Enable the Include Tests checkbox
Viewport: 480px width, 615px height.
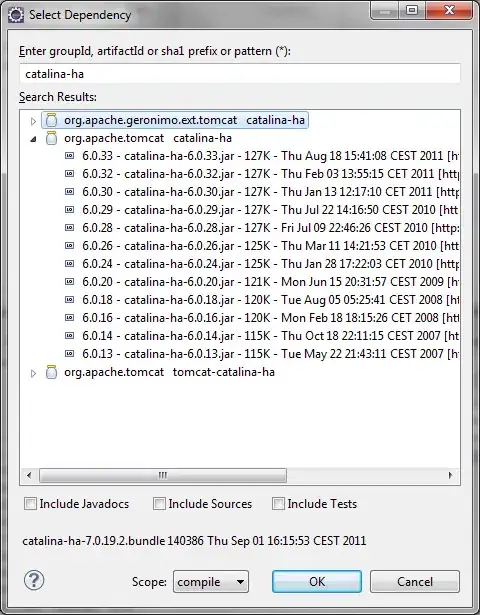278,504
